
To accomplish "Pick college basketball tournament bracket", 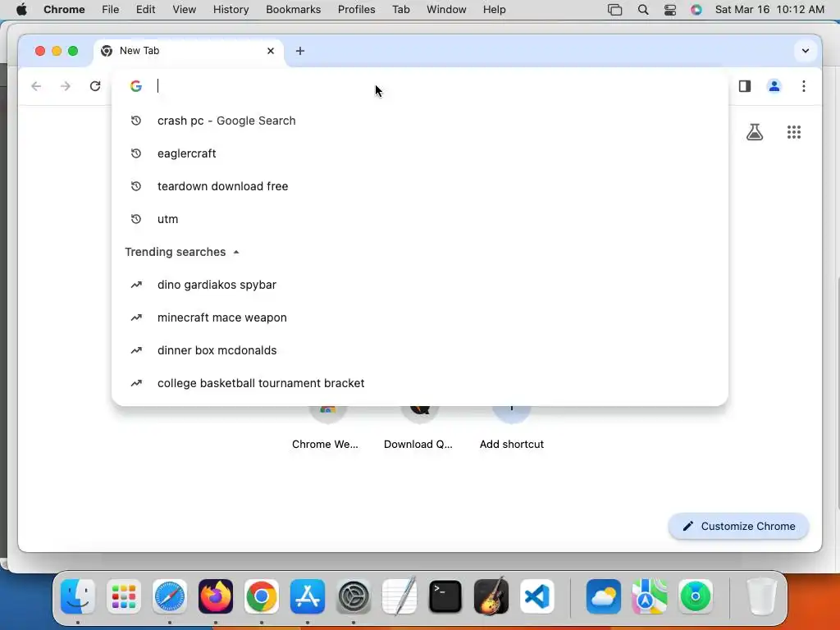I will coord(419,382).
